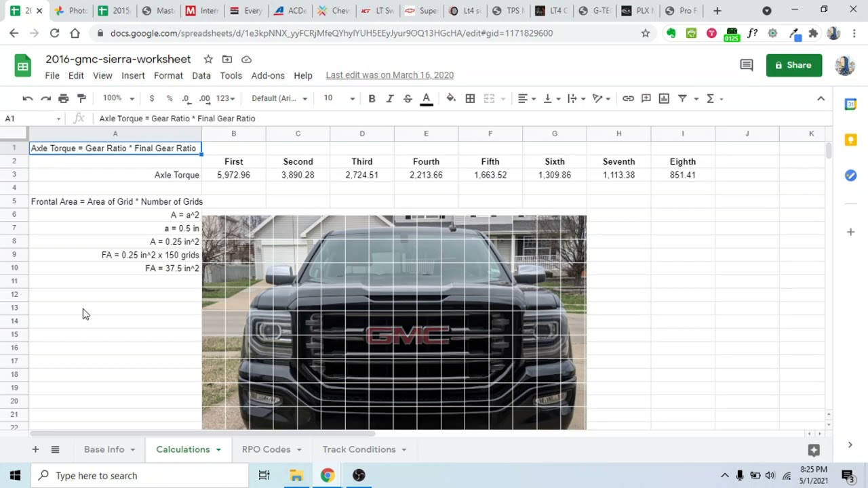This screenshot has height=488, width=868.
Task: Open comment history icon
Action: click(747, 65)
